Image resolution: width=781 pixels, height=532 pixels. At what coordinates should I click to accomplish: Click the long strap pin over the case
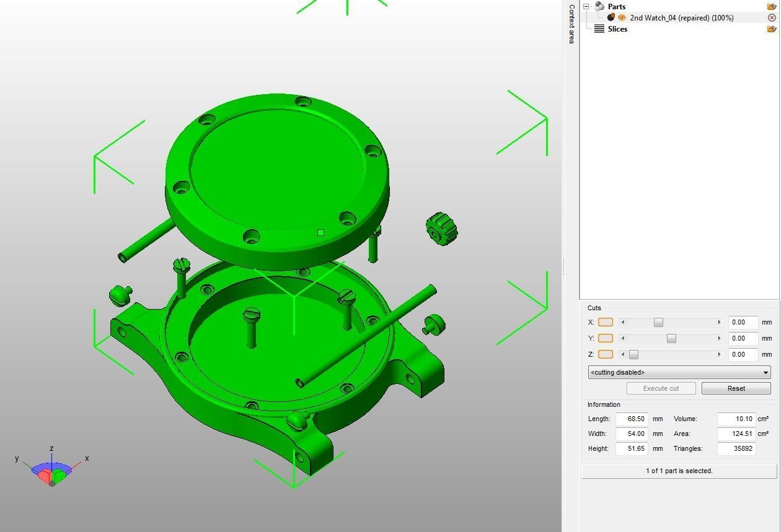coord(366,335)
